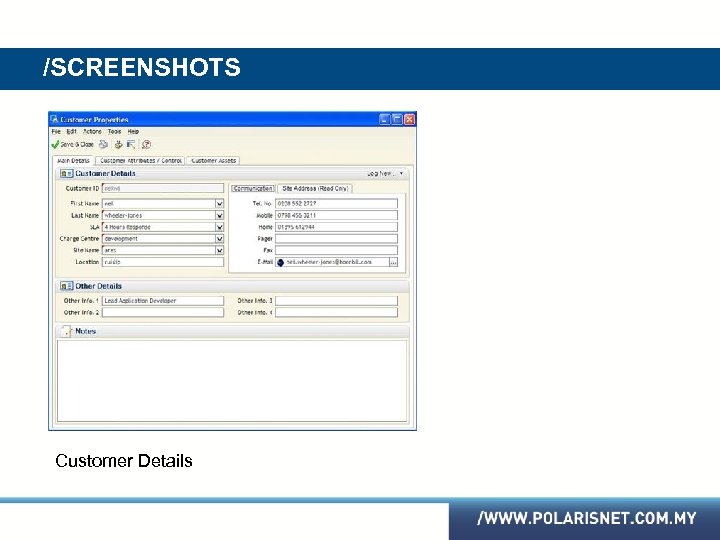Click the Mobile number field

tap(336, 215)
